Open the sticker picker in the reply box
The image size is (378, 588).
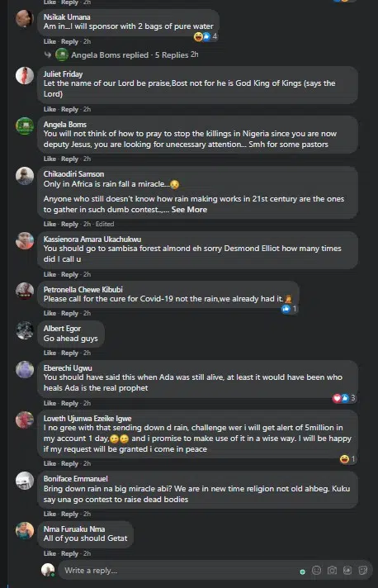(362, 571)
